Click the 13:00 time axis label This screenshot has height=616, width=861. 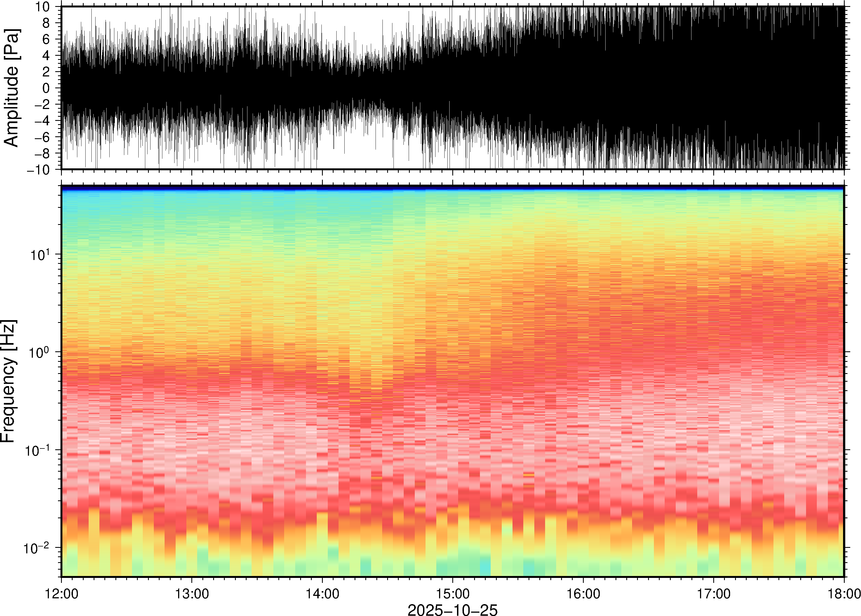coord(192,594)
